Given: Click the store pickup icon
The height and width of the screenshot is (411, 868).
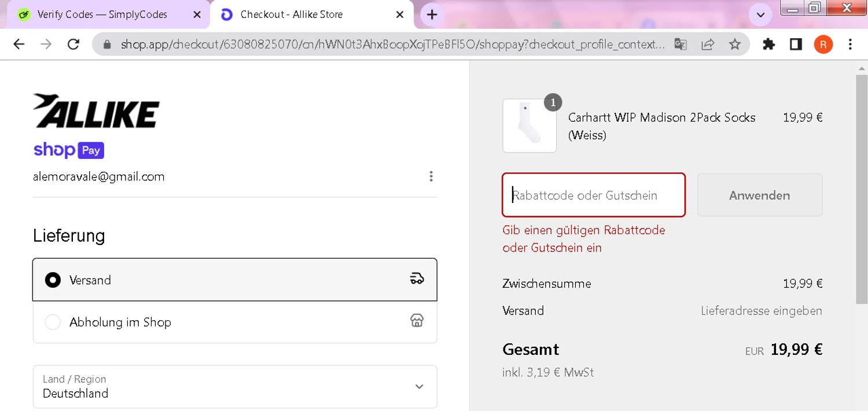Looking at the screenshot, I should [x=417, y=321].
